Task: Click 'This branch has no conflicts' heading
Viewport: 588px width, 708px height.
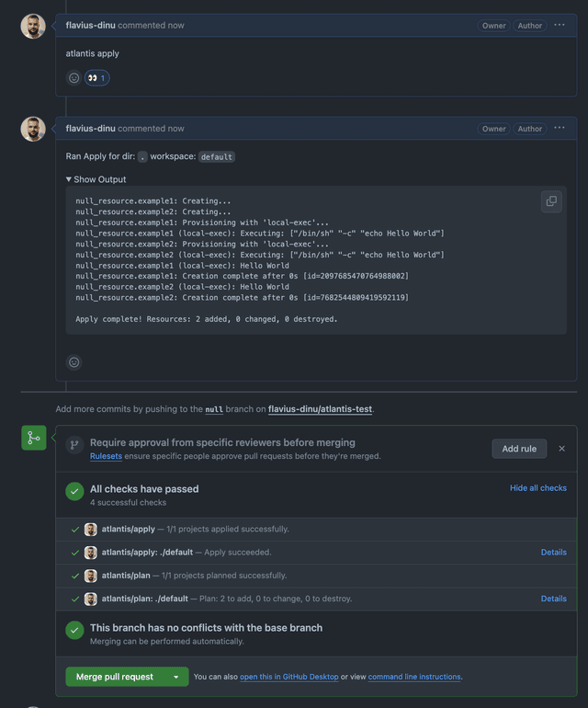Action: tap(206, 628)
